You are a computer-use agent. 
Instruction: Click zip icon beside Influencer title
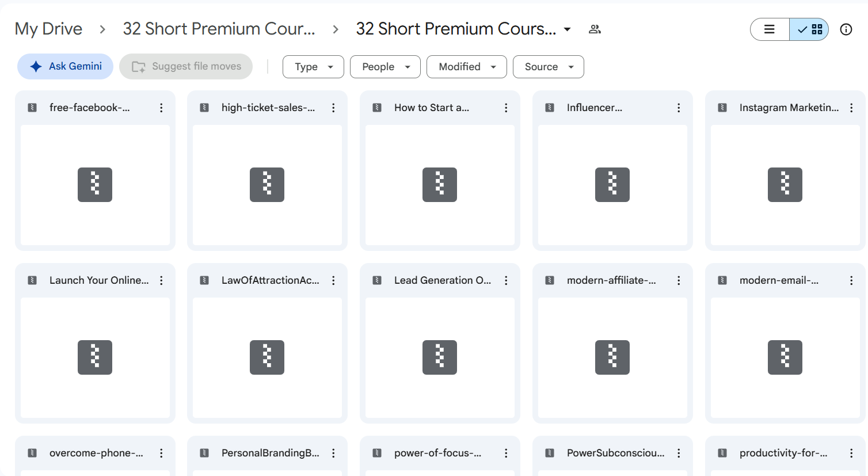pos(550,108)
